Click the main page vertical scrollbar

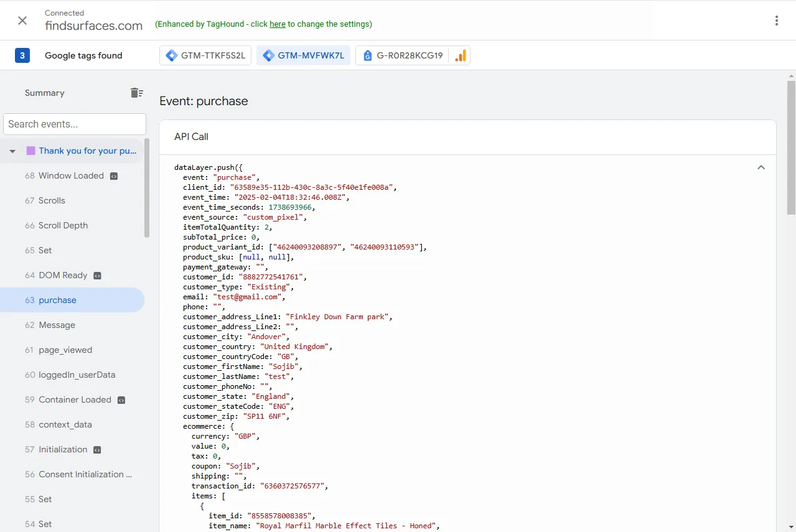(791, 147)
